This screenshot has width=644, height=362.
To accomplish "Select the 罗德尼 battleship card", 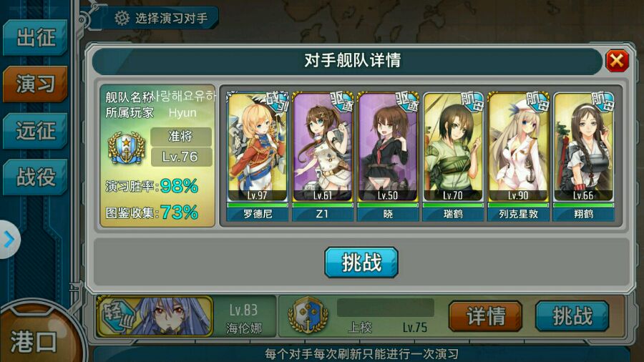I will point(258,157).
